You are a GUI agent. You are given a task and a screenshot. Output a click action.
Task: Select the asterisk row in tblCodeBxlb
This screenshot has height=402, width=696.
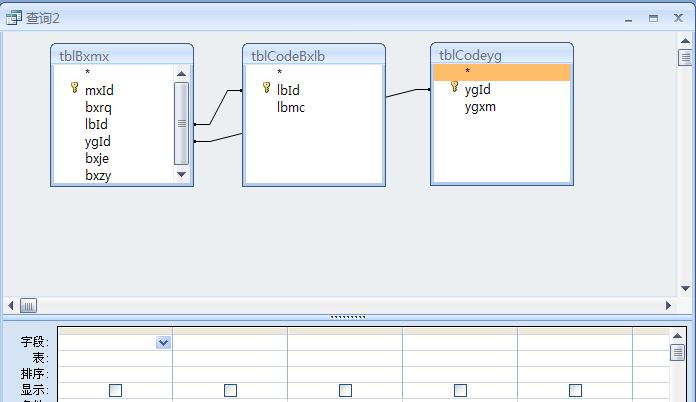click(313, 72)
